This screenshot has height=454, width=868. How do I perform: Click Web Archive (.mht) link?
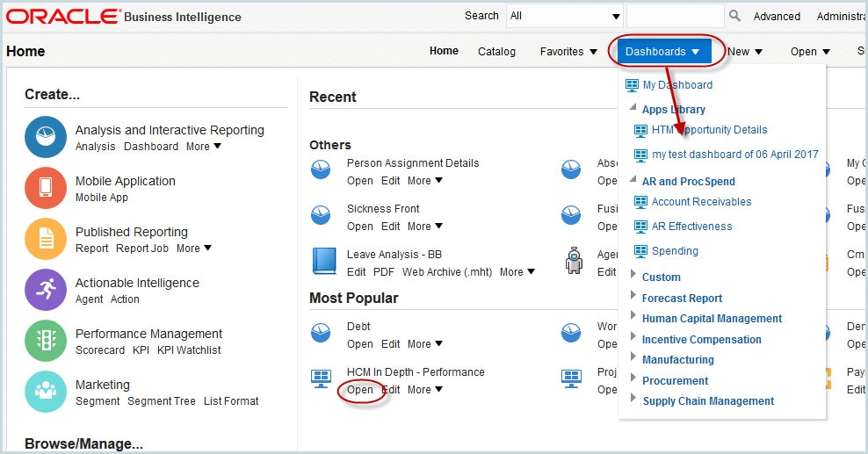tap(447, 272)
